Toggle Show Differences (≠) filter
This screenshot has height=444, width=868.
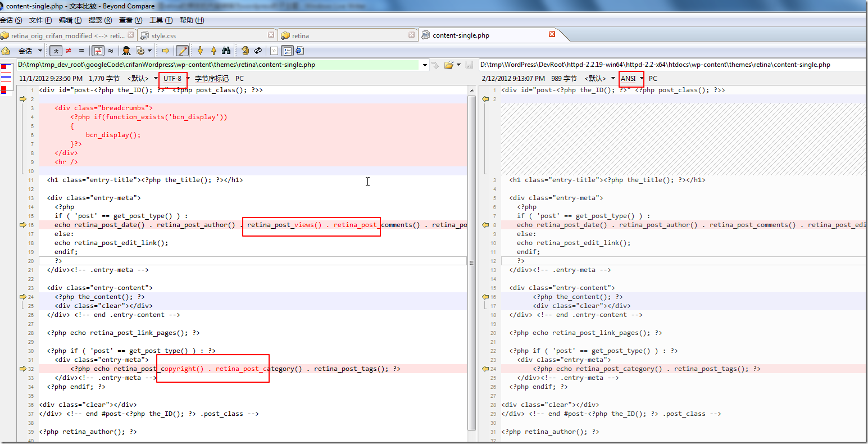(x=69, y=51)
